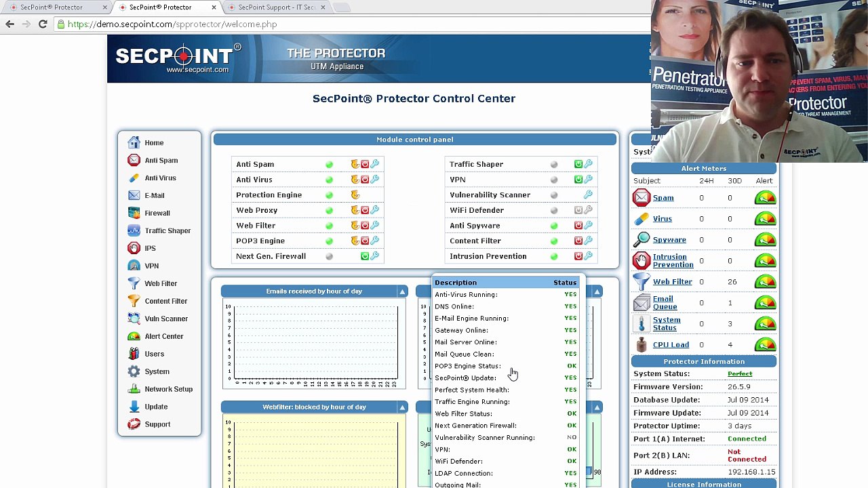Click Anti Spam restart icon
The width and height of the screenshot is (868, 488).
click(x=355, y=164)
